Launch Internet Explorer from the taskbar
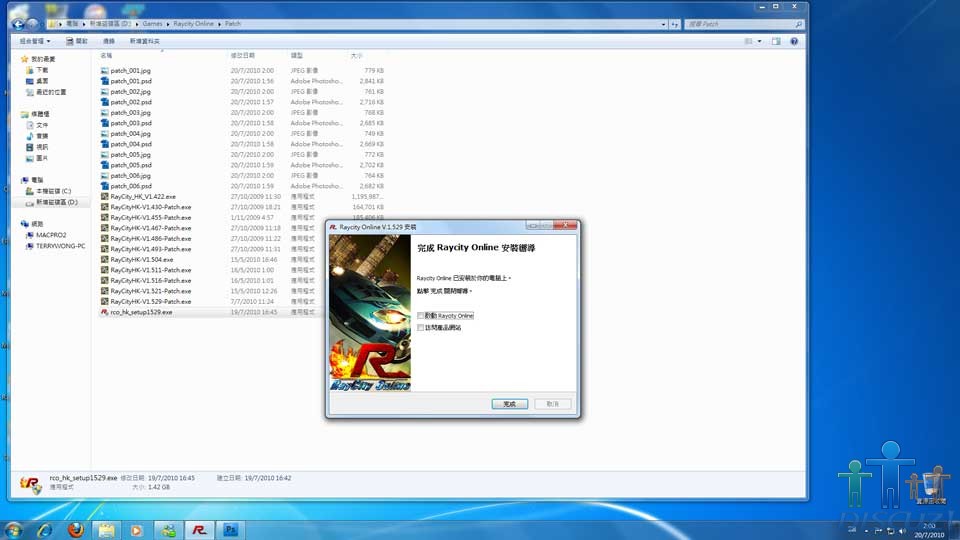The image size is (960, 540). (45, 530)
